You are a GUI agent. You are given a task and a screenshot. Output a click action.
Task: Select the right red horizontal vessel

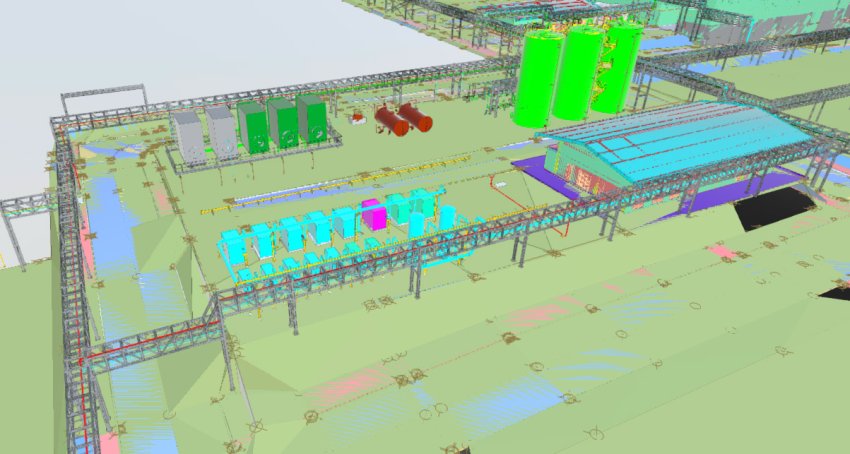[x=415, y=117]
